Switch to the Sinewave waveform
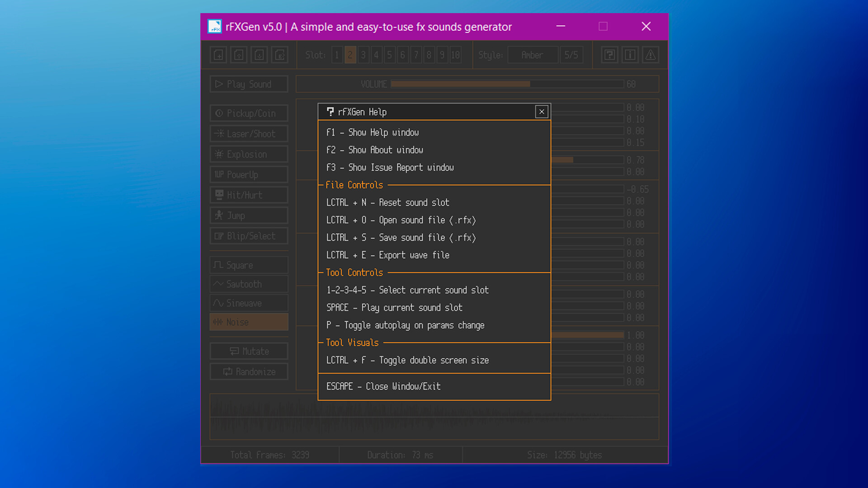 tap(248, 303)
